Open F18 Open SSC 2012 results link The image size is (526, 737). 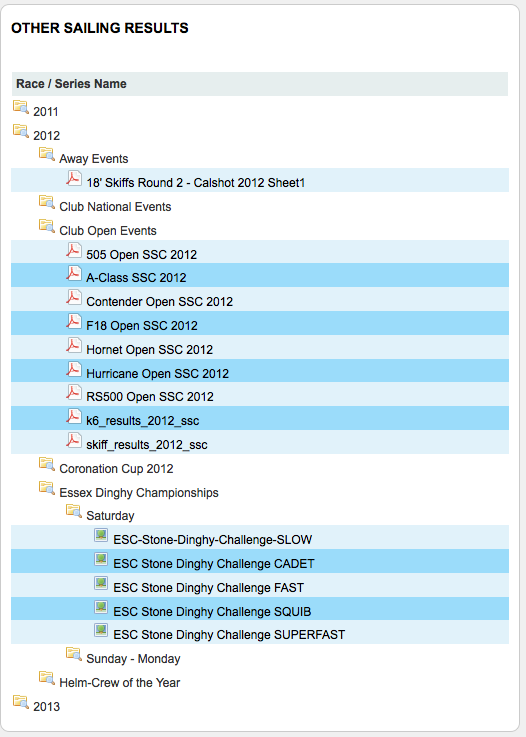point(141,326)
